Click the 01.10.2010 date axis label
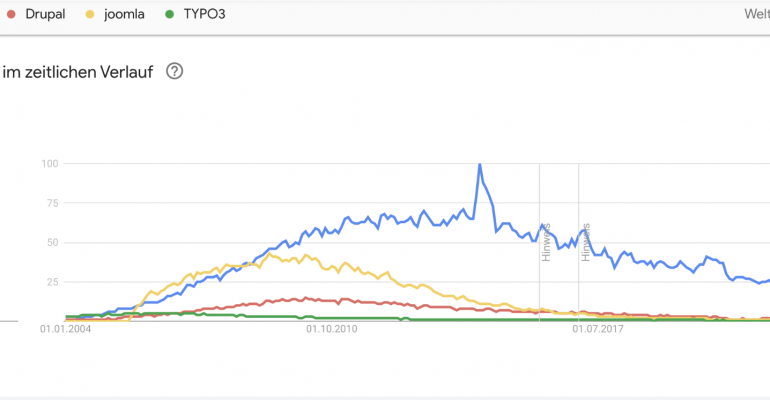 (x=332, y=329)
